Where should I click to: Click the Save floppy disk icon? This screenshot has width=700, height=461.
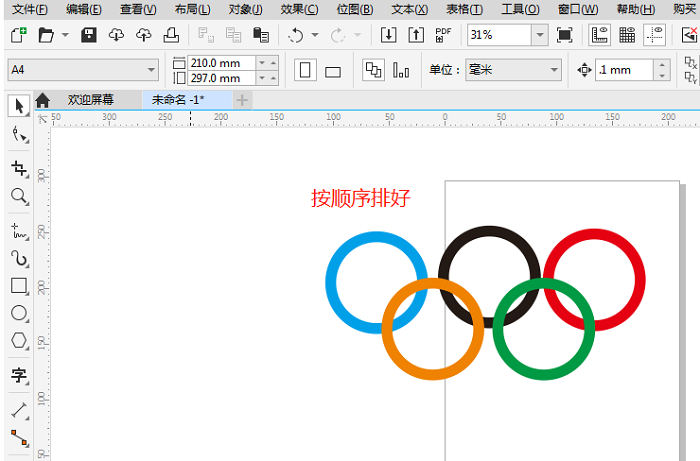click(88, 36)
